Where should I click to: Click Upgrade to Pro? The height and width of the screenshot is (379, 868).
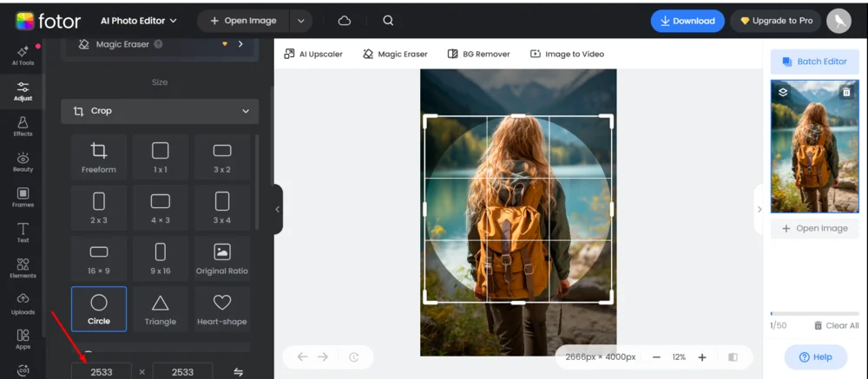tap(776, 21)
